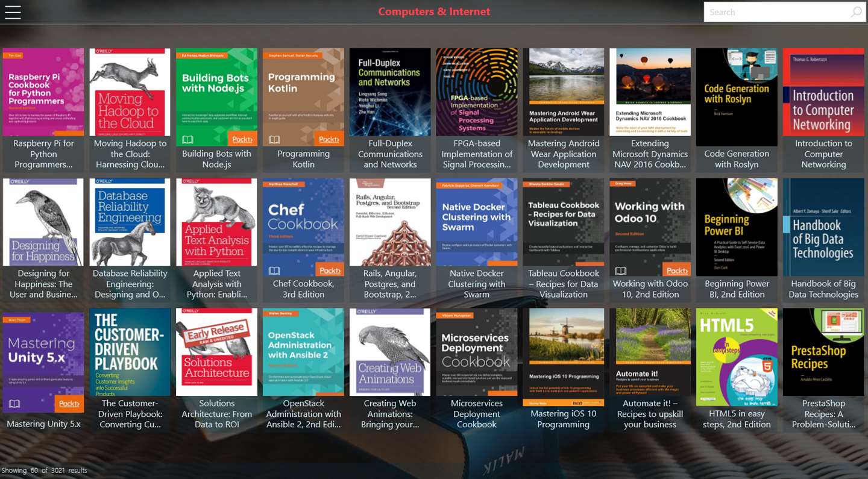Click 'HTML5 in easy steps, 2nd Edition' title

tap(737, 419)
